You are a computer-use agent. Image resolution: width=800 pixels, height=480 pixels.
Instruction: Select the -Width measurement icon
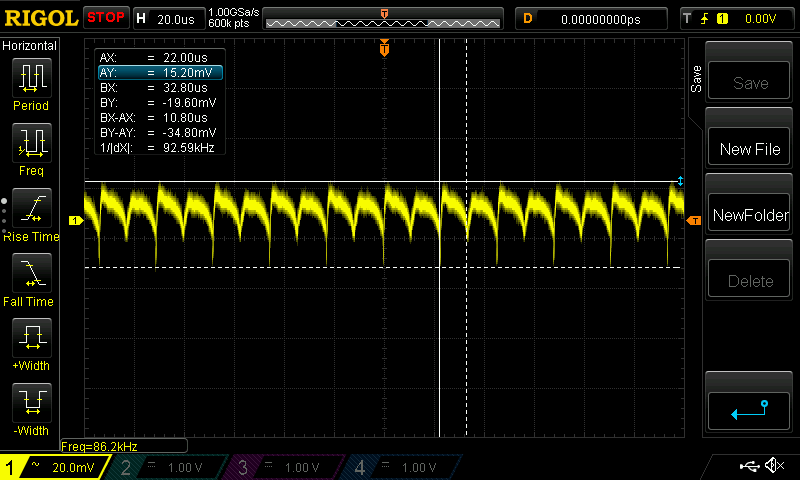coord(32,402)
